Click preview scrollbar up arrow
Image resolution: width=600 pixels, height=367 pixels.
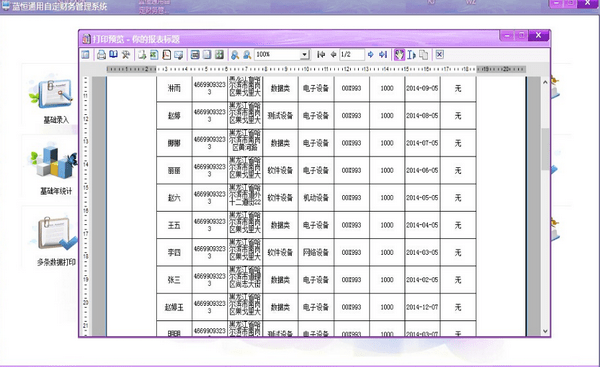[x=545, y=82]
